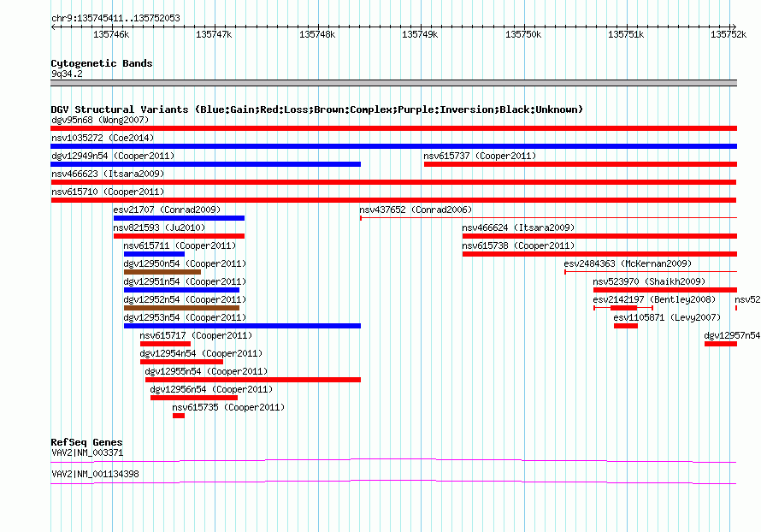Viewport: 761px width, 532px height.
Task: Click dgv12956n54 (Cooper2011) label
Action: tap(211, 389)
